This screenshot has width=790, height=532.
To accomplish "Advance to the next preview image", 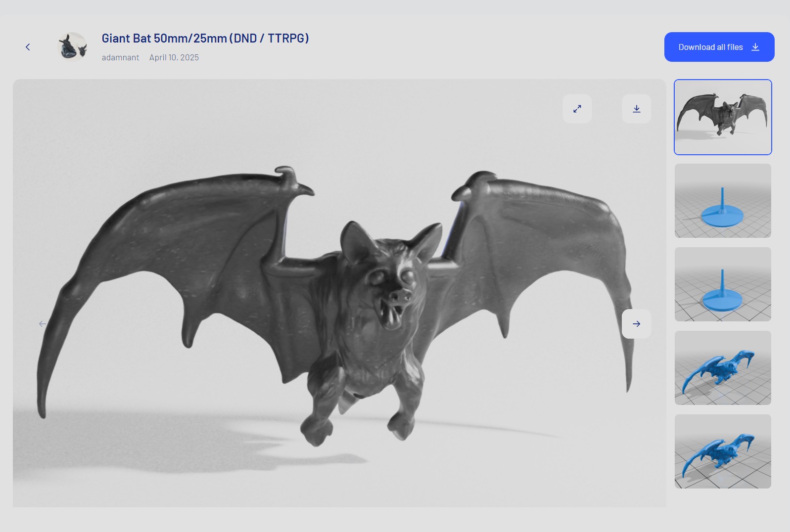I will pos(636,324).
